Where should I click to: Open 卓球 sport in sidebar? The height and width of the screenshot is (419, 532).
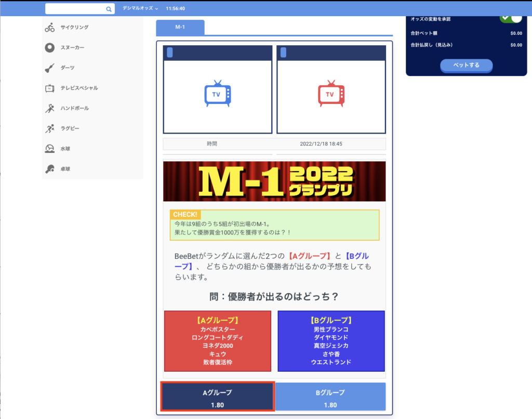(92, 169)
